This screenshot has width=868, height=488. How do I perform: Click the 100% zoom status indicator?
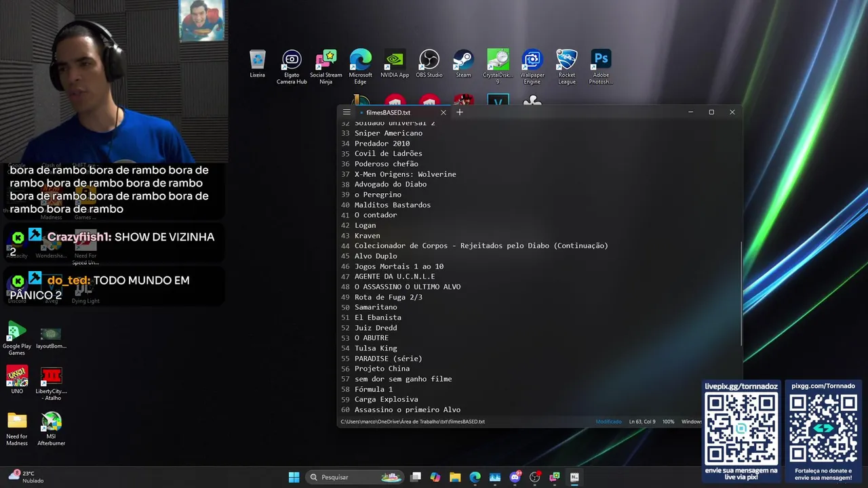[669, 422]
